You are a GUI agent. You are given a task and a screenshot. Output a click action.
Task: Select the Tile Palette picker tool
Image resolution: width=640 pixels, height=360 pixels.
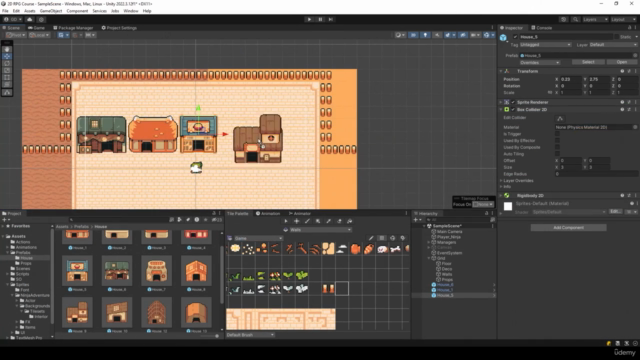pyautogui.click(x=328, y=221)
